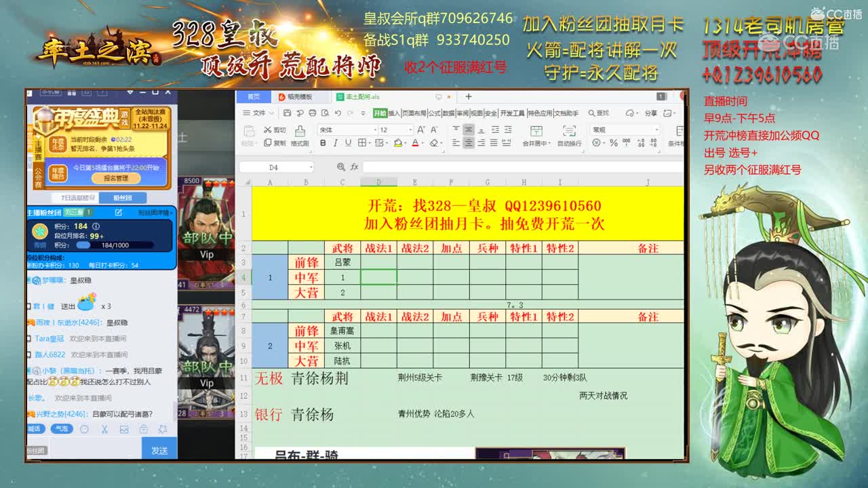
Task: Open a new document tab with plus
Action: point(468,97)
